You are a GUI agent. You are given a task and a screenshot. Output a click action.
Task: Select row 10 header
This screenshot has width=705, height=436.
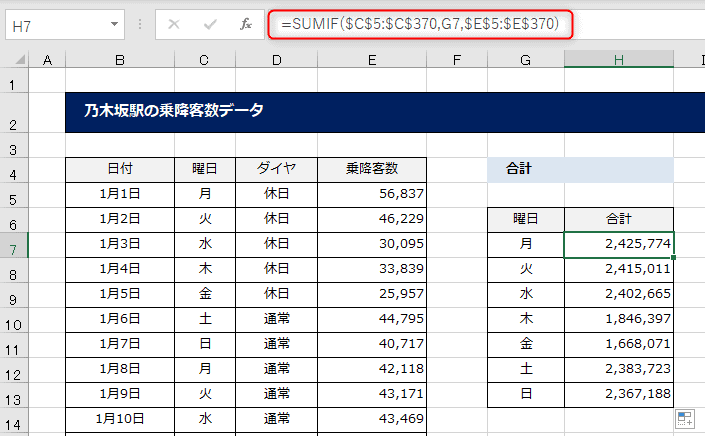pos(13,320)
